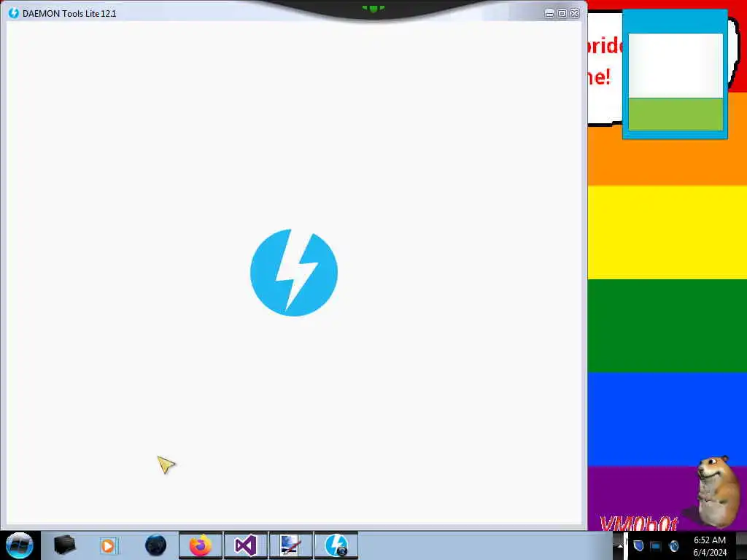Screen dimensions: 747x560
Task: Click the DAEMON Tools Lite 12.1 title text
Action: (x=69, y=14)
